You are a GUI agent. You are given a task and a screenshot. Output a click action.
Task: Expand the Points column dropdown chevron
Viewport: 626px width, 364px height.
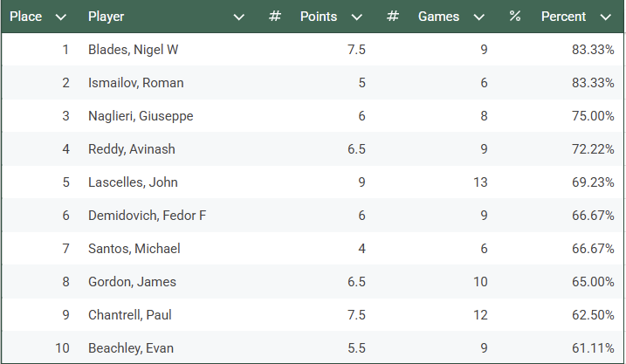356,17
